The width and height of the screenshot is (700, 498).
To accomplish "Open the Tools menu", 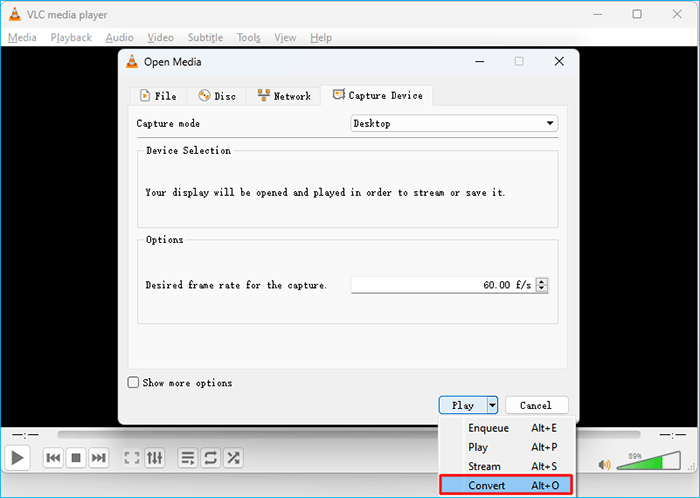I will coord(249,37).
